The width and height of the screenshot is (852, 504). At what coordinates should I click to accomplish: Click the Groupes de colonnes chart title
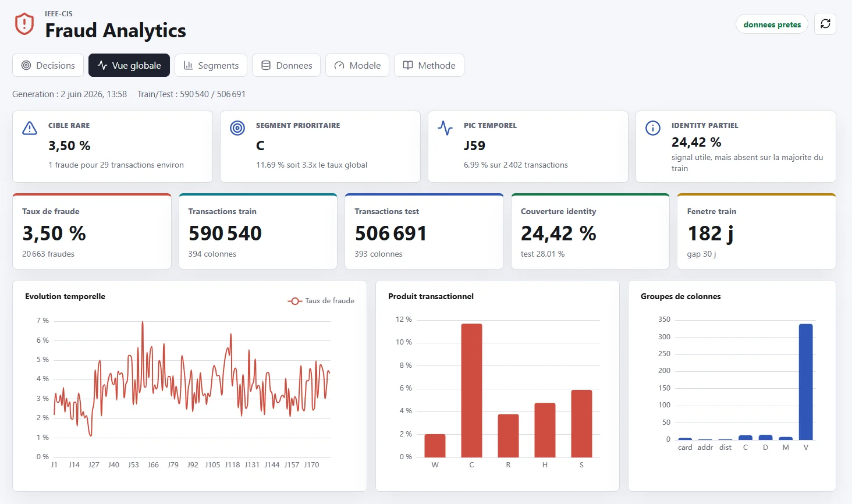(x=680, y=296)
